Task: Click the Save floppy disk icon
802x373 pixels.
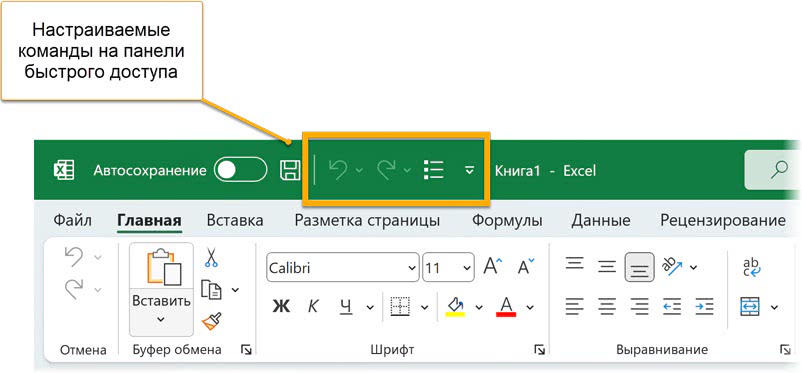Action: pos(290,170)
